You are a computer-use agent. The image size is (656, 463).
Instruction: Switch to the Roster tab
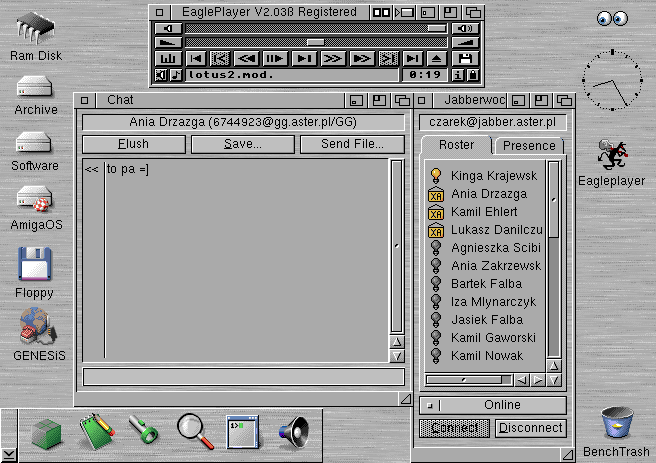456,145
